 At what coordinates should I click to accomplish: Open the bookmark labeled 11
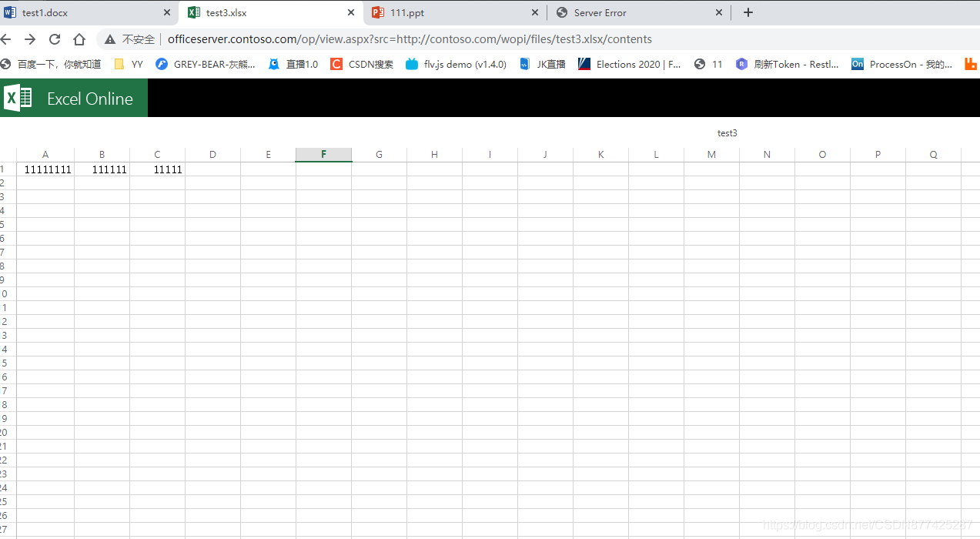pyautogui.click(x=708, y=64)
